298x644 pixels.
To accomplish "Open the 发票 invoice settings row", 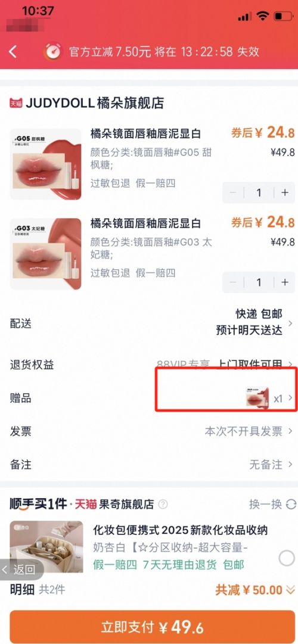I will coord(149,431).
